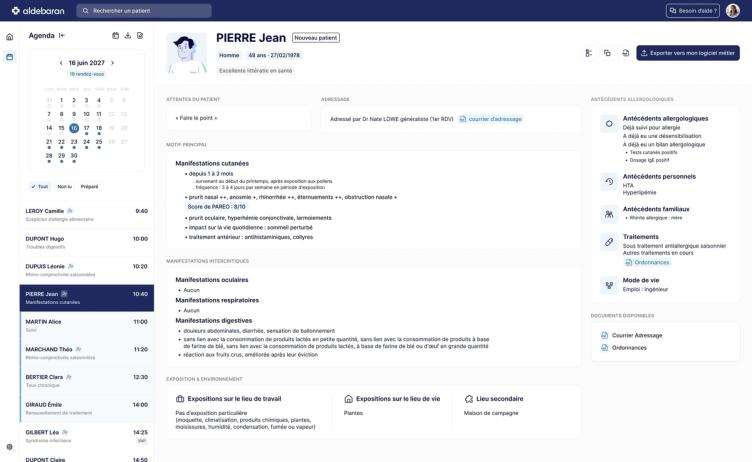Click the Antécédents familiaux family icon
This screenshot has width=752, height=462.
click(609, 214)
